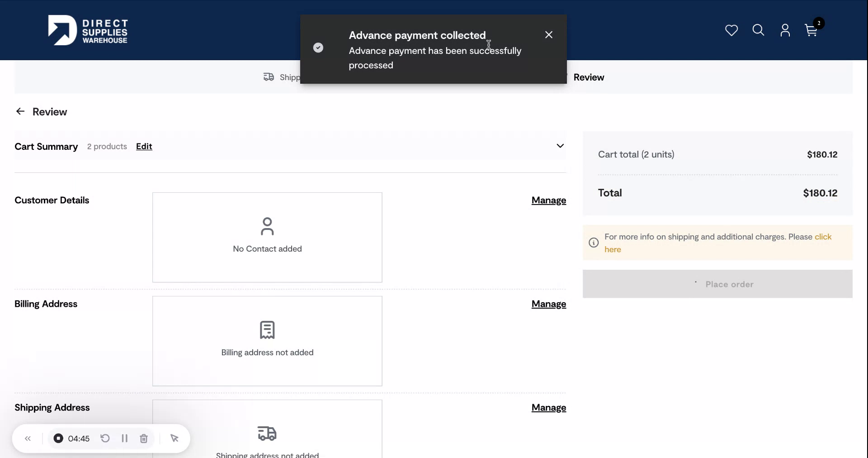
Task: Click the Direct Supplies Warehouse logo
Action: 88,30
